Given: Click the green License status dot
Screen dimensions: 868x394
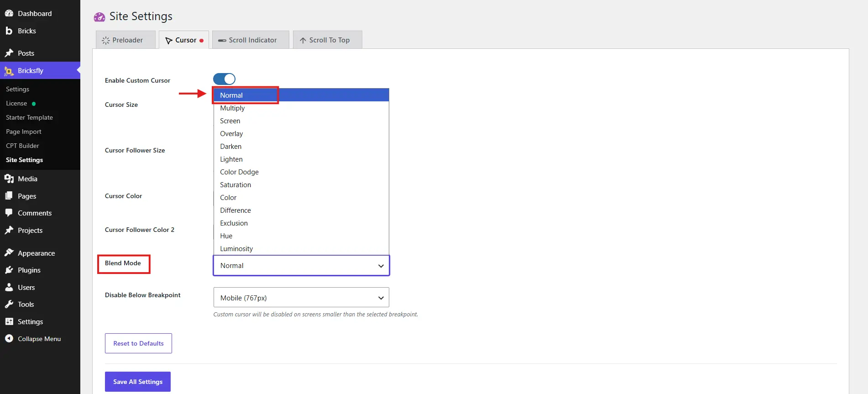Looking at the screenshot, I should [34, 104].
